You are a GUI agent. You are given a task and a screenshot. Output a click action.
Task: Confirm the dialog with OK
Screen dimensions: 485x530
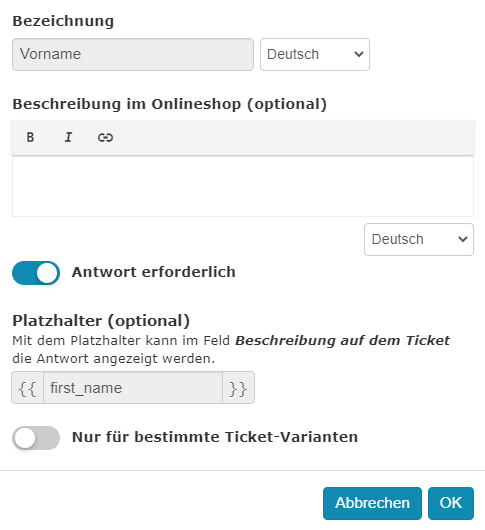click(451, 503)
